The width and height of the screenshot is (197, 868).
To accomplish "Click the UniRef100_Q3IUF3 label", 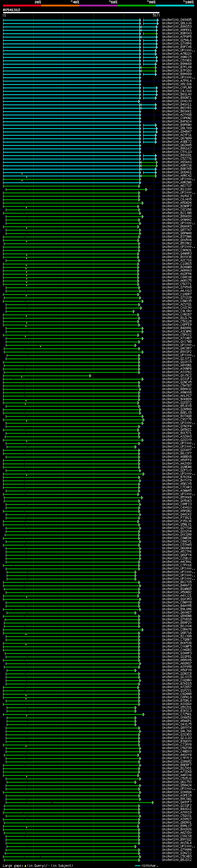I will pos(177,379).
